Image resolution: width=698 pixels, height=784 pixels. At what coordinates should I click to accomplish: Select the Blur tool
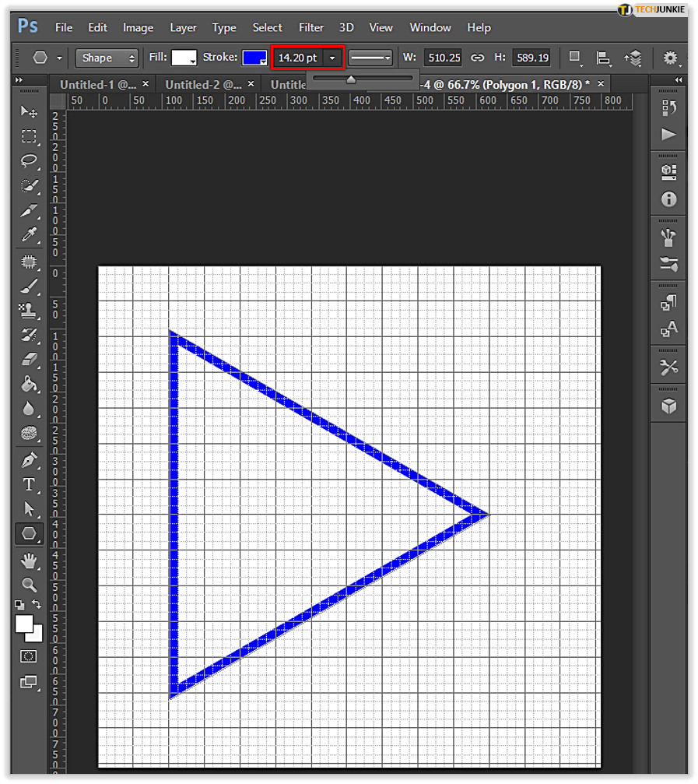click(29, 409)
